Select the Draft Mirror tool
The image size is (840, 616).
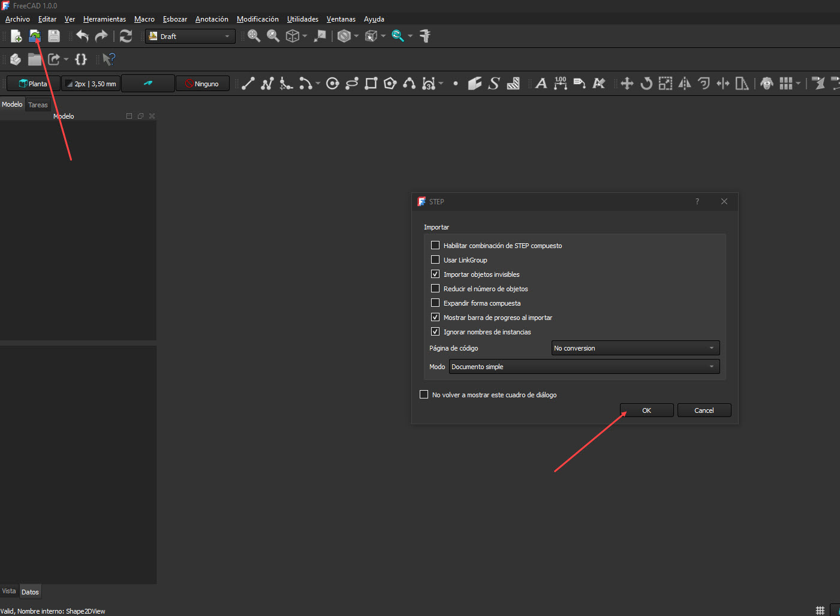[x=685, y=83]
